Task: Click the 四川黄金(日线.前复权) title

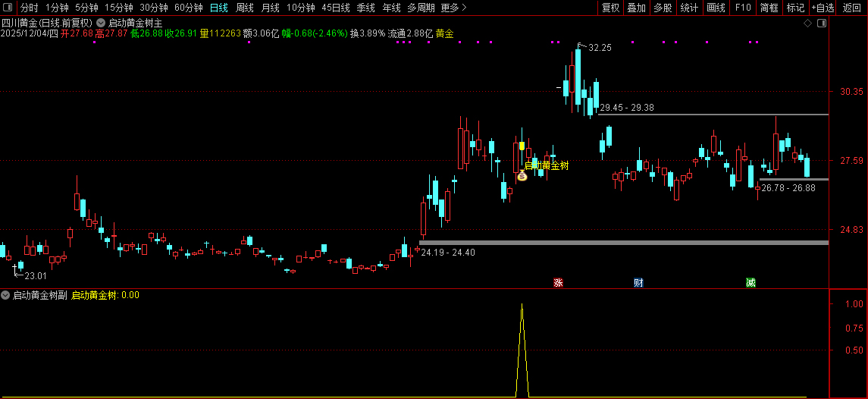Action: 47,24
